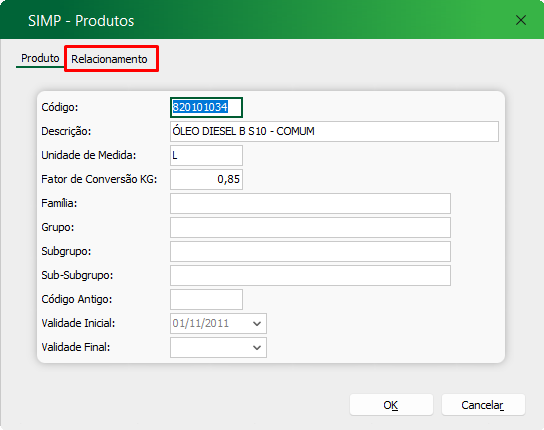The height and width of the screenshot is (430, 544).
Task: Click the Código input field
Action: click(206, 107)
